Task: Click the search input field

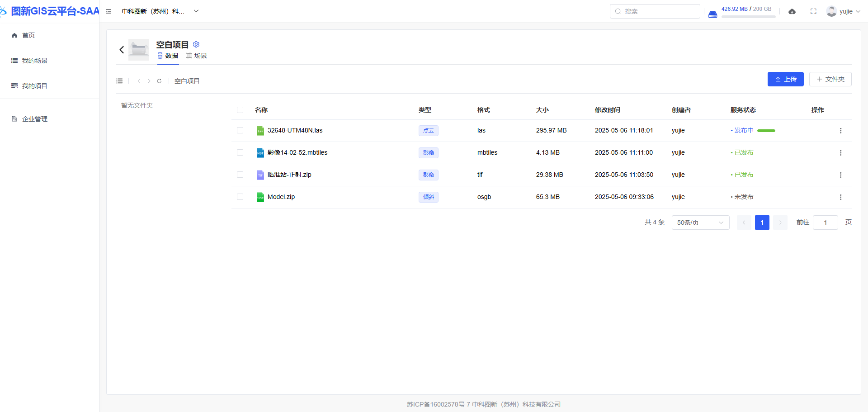Action: tap(658, 11)
